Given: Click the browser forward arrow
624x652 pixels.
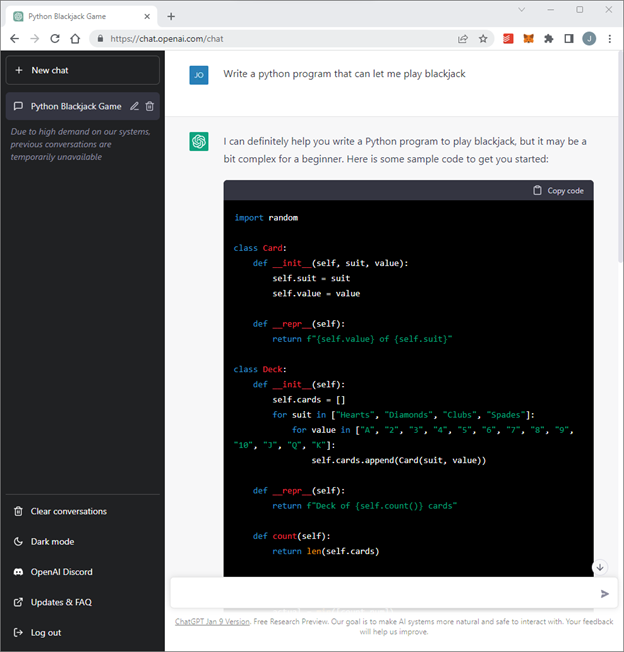Looking at the screenshot, I should click(35, 39).
